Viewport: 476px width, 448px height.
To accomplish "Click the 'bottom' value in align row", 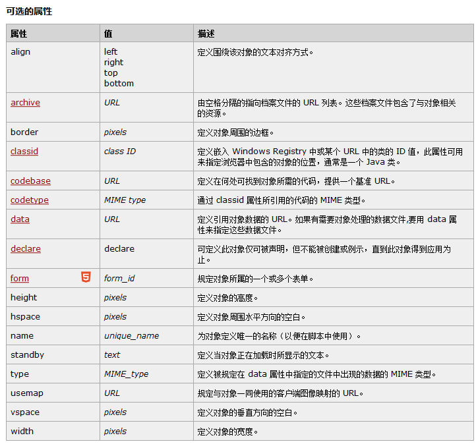I will [119, 84].
